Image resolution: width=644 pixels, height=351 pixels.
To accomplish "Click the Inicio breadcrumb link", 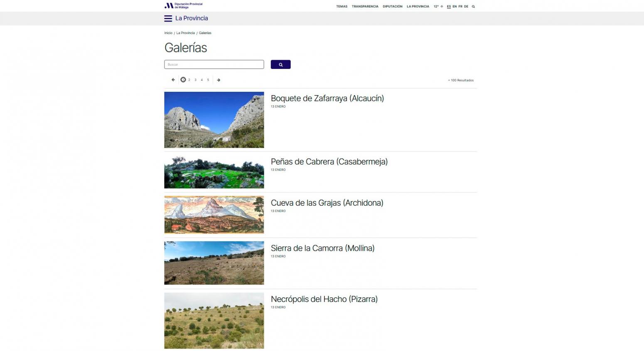I will click(168, 33).
